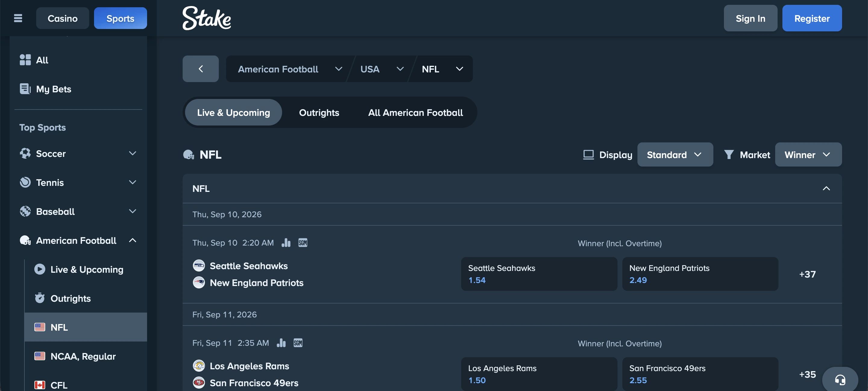The image size is (868, 391).
Task: Click the Top Sports heading
Action: pyautogui.click(x=42, y=128)
